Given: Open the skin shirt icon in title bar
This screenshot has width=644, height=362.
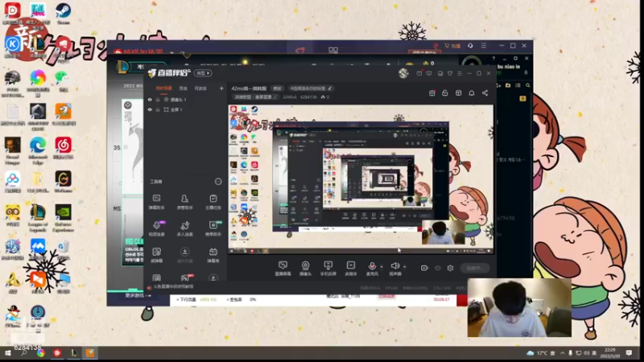Looking at the screenshot, I should [x=450, y=73].
